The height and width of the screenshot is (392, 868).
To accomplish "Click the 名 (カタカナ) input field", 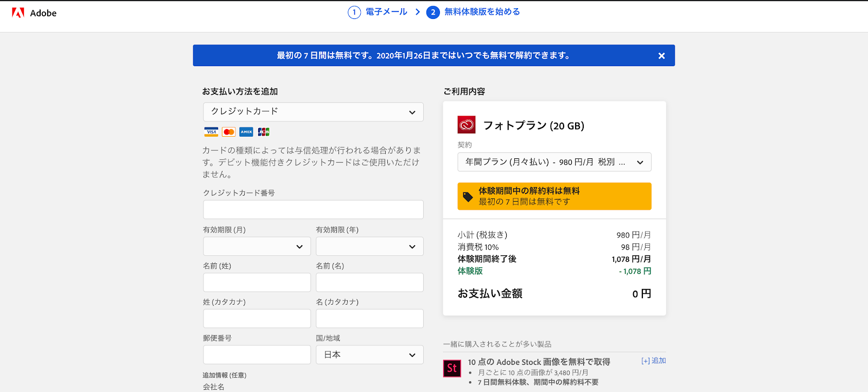I will point(369,318).
